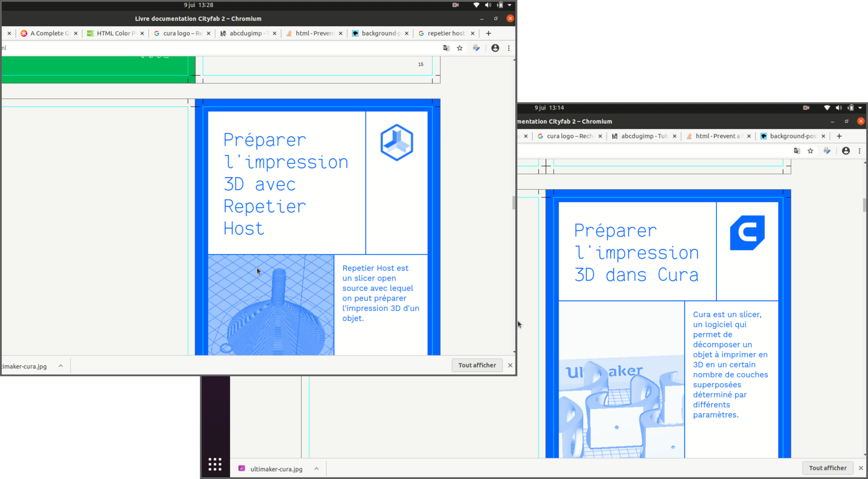The height and width of the screenshot is (479, 868).
Task: Click 'Tout afficher' button in left window
Action: (x=477, y=365)
